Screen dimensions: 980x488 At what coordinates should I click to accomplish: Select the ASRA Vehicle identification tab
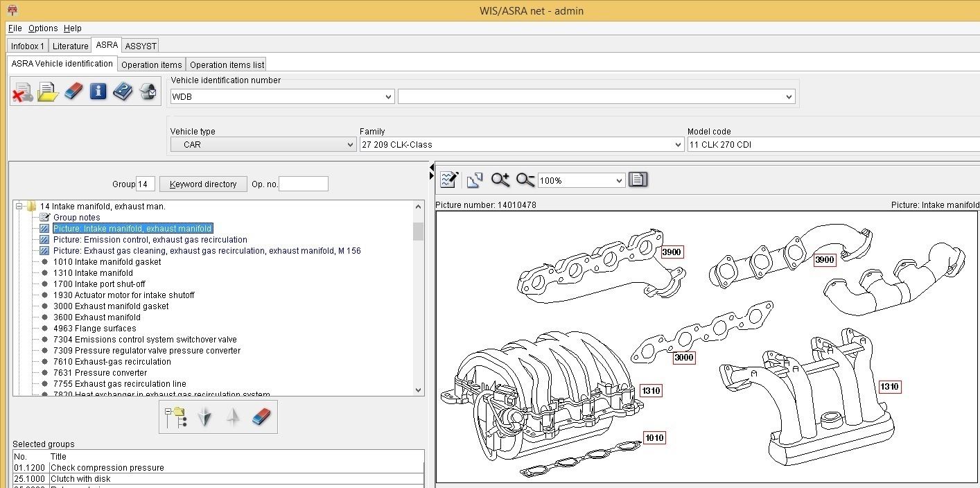tap(62, 64)
